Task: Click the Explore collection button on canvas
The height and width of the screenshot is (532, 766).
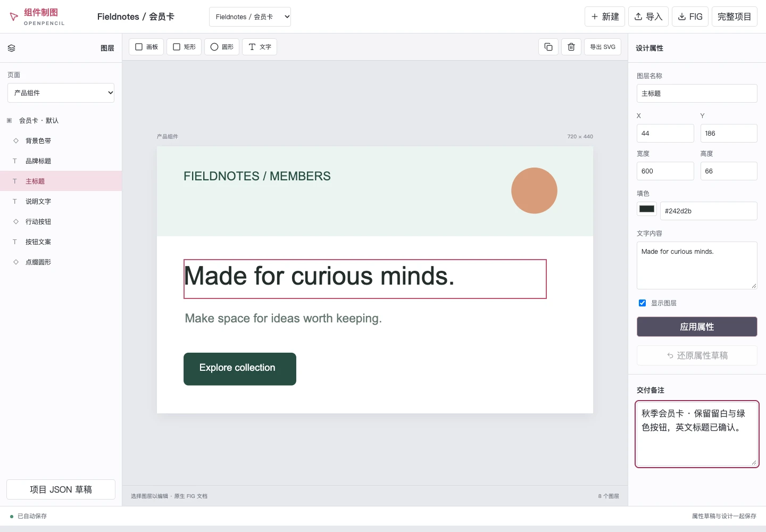Action: point(240,369)
